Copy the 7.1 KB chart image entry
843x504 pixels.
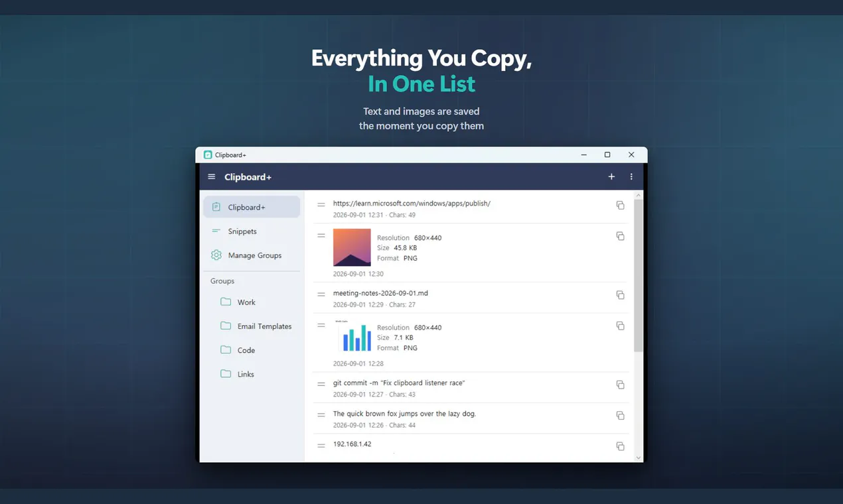[620, 326]
